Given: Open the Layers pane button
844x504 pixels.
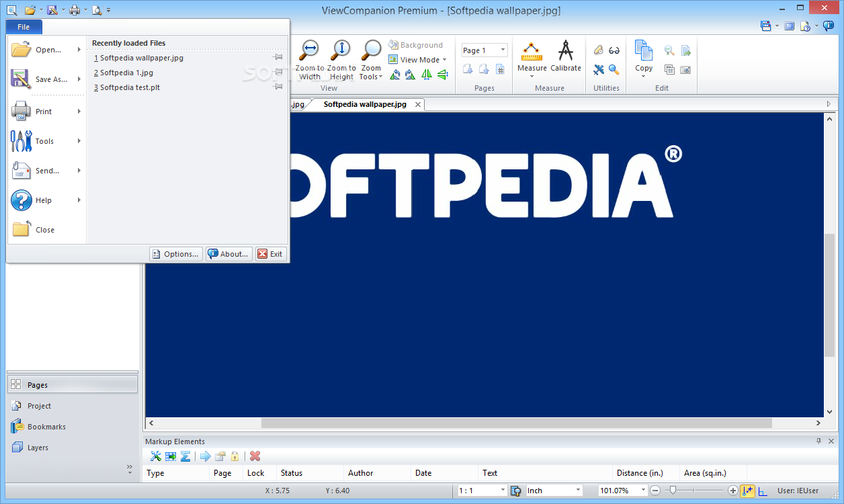Looking at the screenshot, I should [73, 448].
